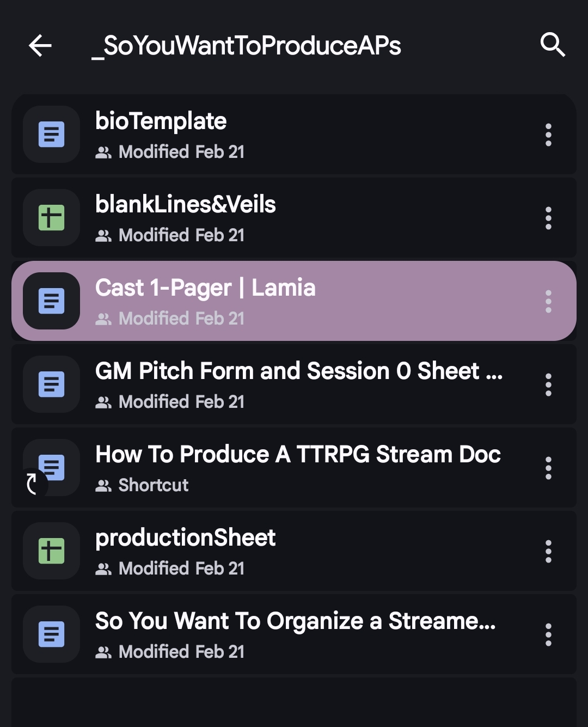The image size is (588, 727).
Task: Open more options for Cast 1-Pager Lamia
Action: (548, 301)
